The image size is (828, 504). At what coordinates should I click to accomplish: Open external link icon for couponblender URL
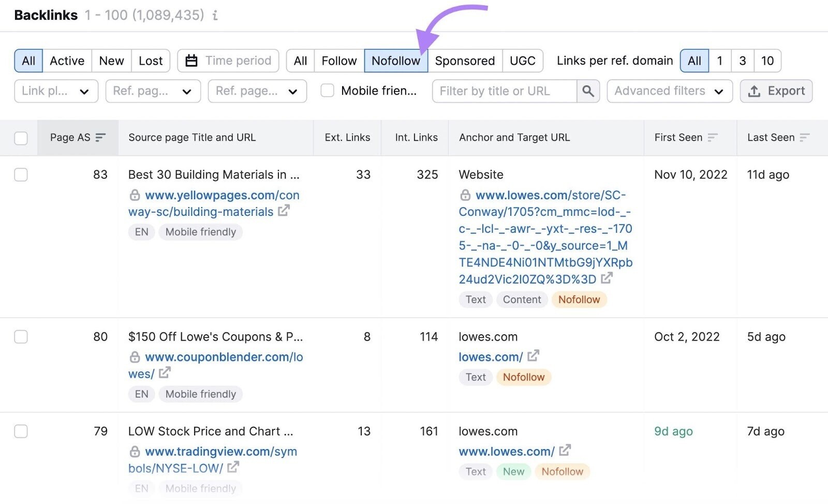click(x=165, y=373)
